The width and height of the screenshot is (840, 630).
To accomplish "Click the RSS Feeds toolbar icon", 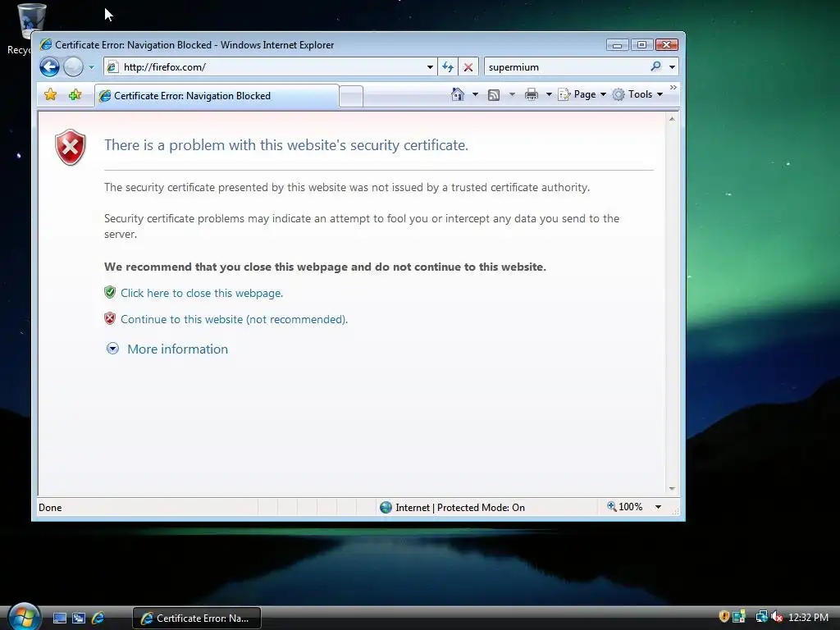I will pos(494,95).
